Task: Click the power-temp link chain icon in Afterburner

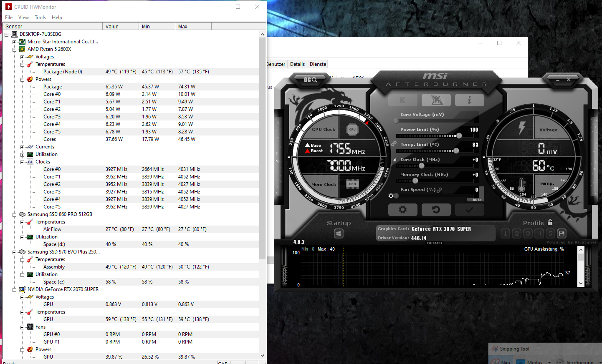Action: click(x=394, y=143)
